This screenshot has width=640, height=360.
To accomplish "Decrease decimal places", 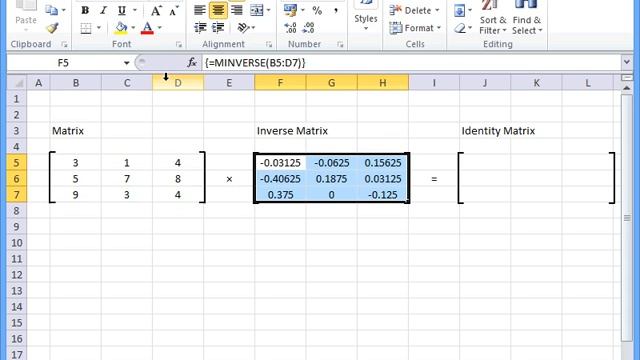I will click(309, 28).
